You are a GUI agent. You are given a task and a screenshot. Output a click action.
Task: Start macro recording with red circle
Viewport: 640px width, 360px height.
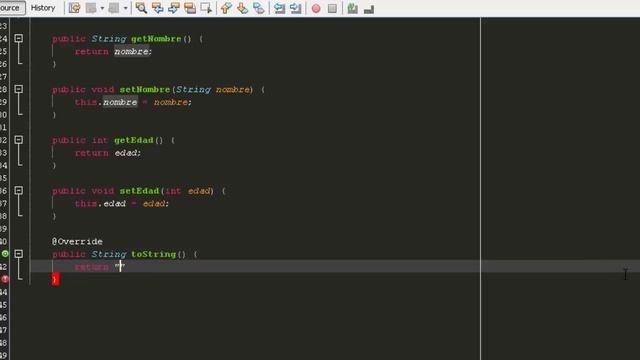point(316,8)
